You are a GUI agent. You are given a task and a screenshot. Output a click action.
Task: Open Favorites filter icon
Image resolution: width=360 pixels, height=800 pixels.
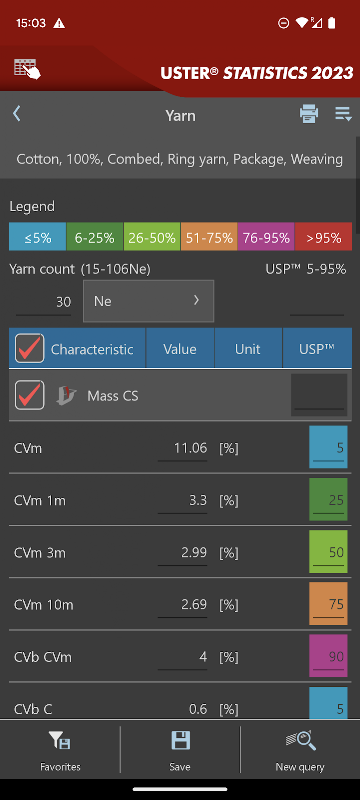pos(60,740)
